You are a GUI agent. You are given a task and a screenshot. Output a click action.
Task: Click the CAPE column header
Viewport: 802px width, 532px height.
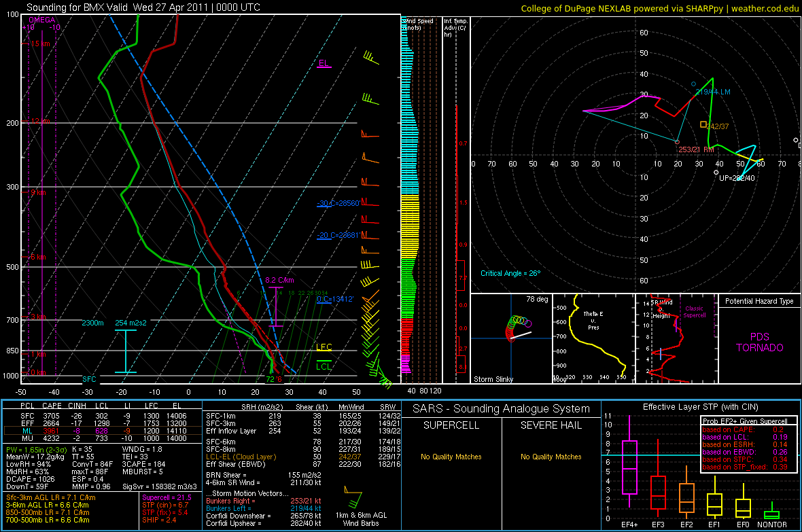(x=52, y=406)
